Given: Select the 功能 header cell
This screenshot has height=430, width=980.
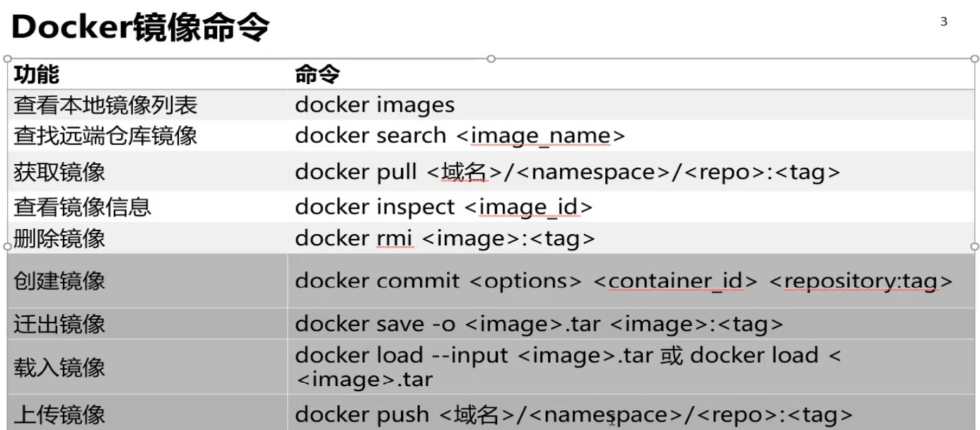Looking at the screenshot, I should pos(37,74).
